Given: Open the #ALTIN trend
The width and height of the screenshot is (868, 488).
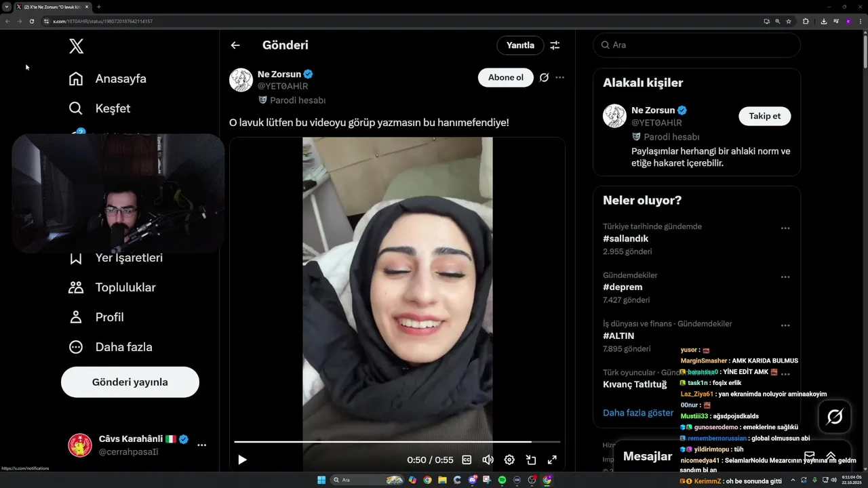Looking at the screenshot, I should (x=618, y=335).
